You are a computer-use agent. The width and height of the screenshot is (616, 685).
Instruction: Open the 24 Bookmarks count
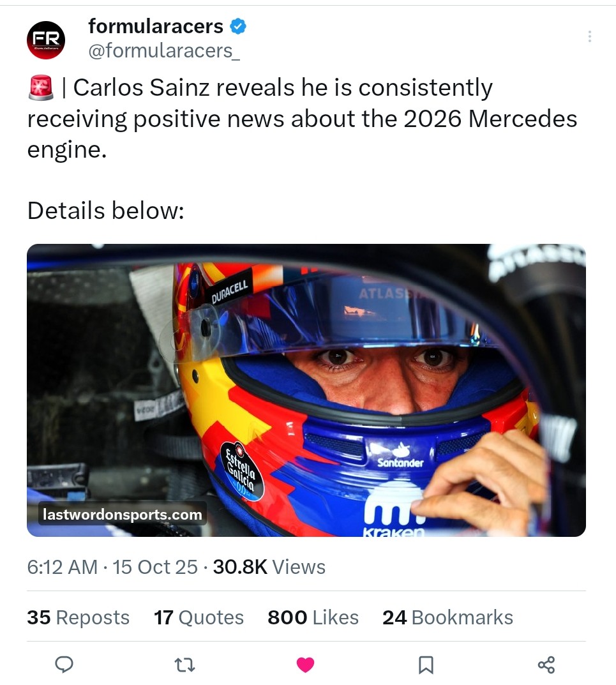(x=447, y=617)
